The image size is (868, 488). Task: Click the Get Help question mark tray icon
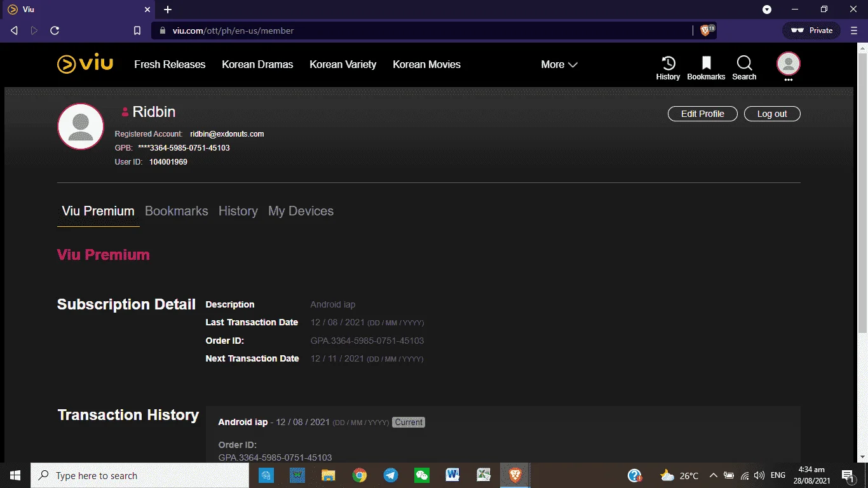pos(635,475)
